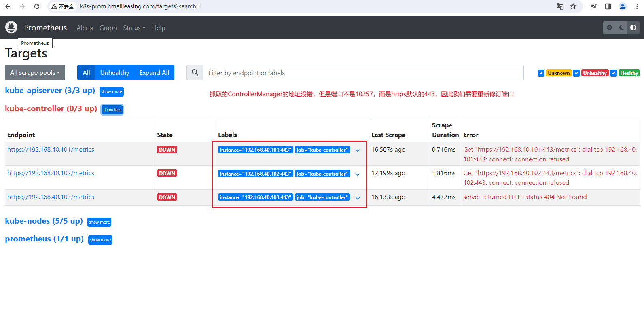This screenshot has height=309, width=644.
Task: Expand labels chevron for the 192.168.40.103 target
Action: tap(358, 198)
